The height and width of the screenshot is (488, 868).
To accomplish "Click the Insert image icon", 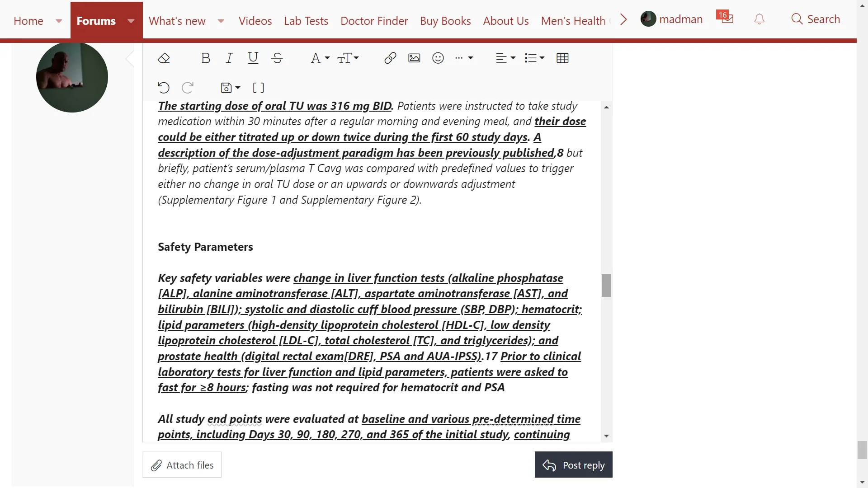I will pos(414,58).
